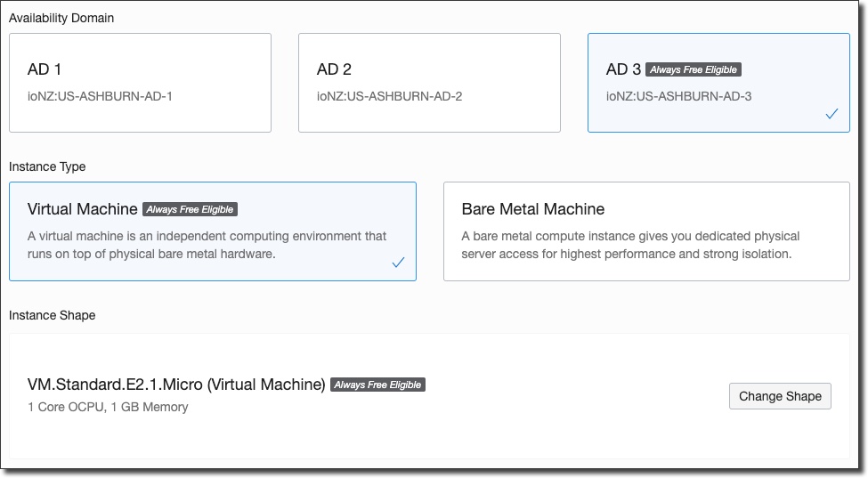Viewport: 868px width, 478px height.
Task: Choose the Bare Metal Machine instance type
Action: (646, 231)
